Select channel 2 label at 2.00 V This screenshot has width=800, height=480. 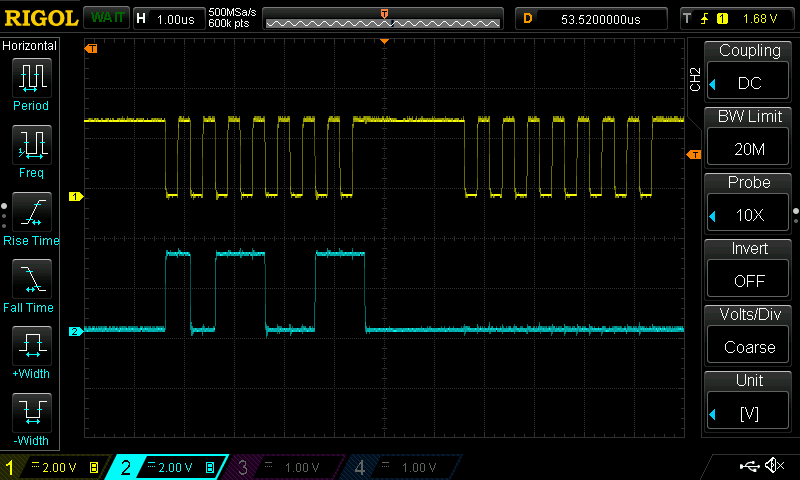pyautogui.click(x=168, y=467)
